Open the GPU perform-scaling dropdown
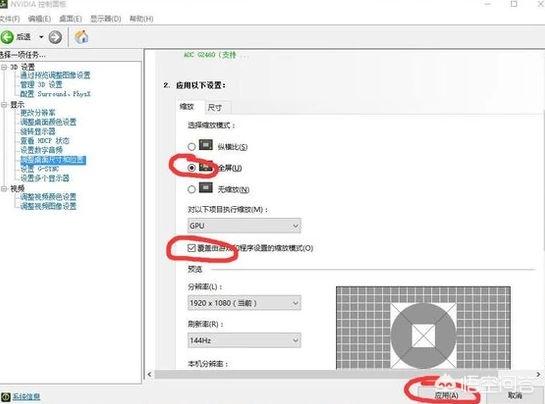Image resolution: width=545 pixels, height=404 pixels. tap(244, 226)
